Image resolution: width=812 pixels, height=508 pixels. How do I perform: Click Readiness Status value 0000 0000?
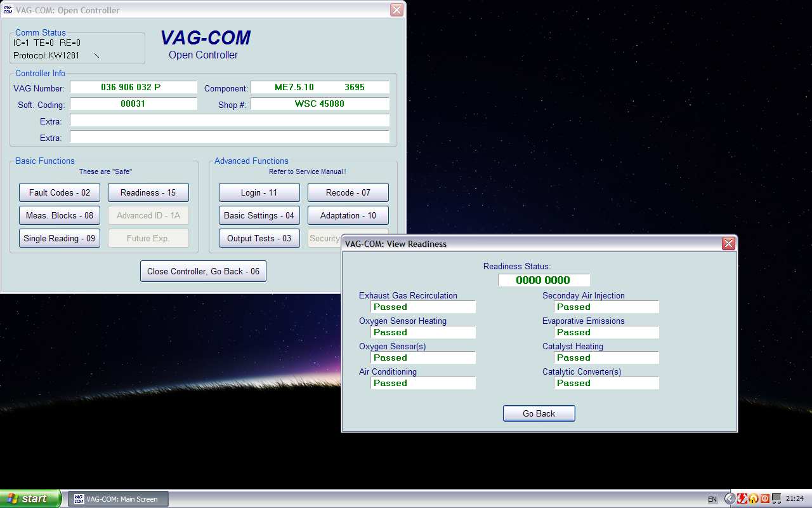point(544,280)
